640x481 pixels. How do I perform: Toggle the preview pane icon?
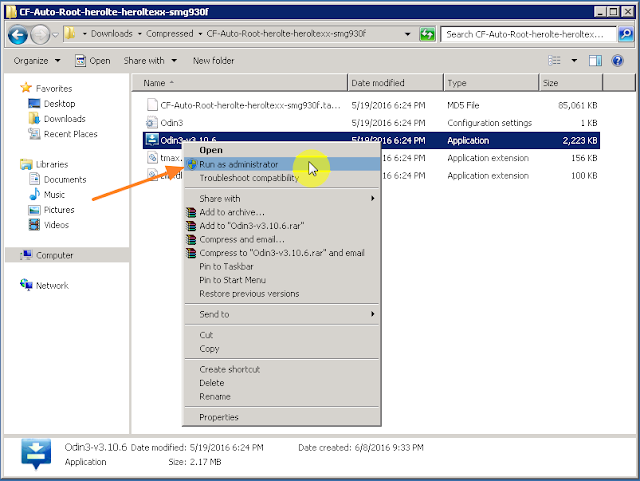[595, 61]
